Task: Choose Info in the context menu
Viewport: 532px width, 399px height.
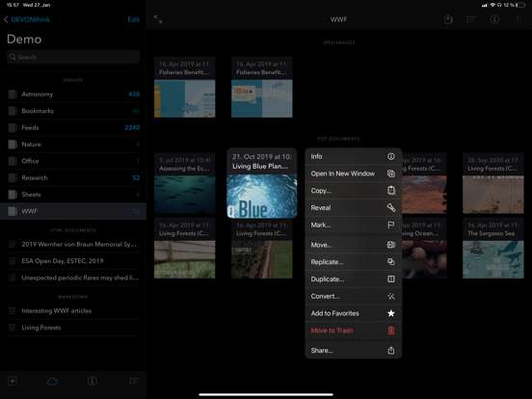Action: tap(353, 156)
